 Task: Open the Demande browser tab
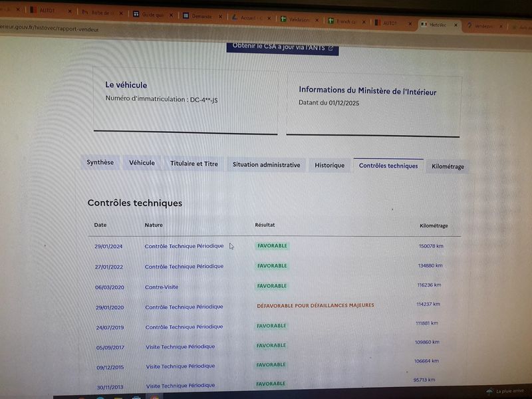(x=201, y=16)
